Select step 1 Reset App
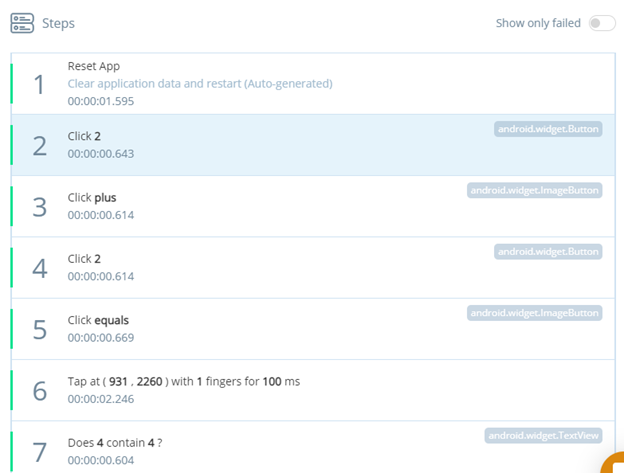624x473 pixels. pos(300,83)
